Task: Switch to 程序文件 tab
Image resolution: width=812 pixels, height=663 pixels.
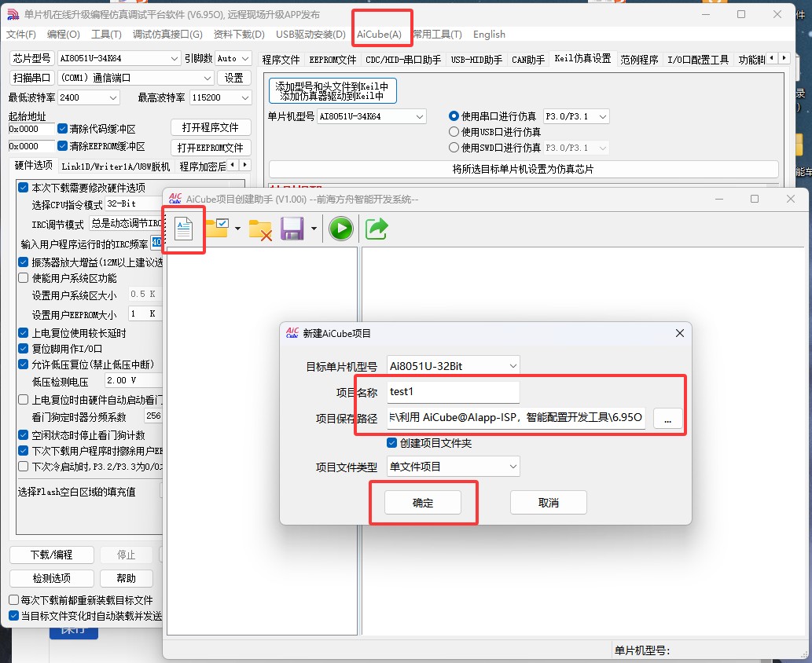Action: (281, 60)
